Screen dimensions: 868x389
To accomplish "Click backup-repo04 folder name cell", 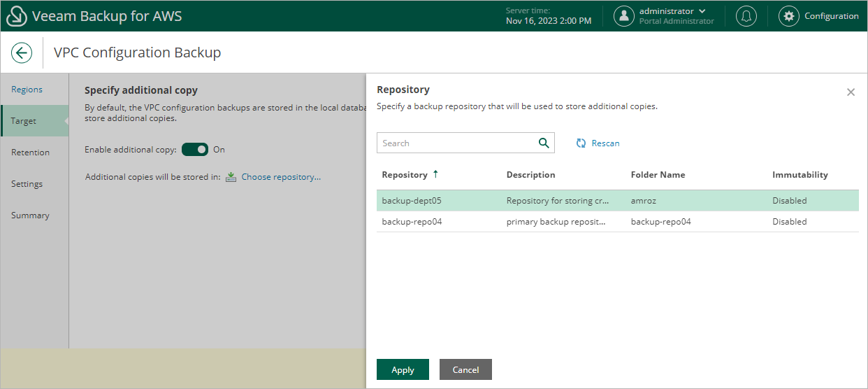I will coord(660,222).
